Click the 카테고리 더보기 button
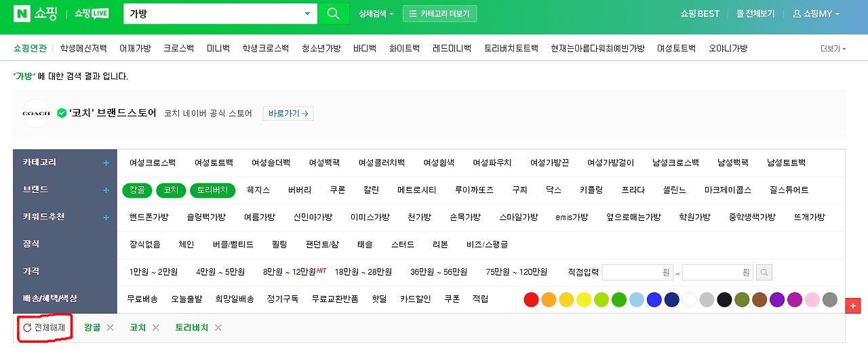The image size is (868, 363). 439,14
